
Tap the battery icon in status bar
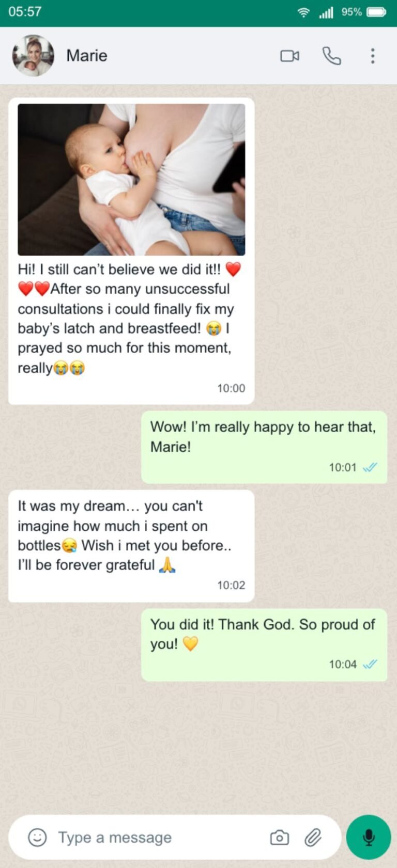tap(376, 12)
